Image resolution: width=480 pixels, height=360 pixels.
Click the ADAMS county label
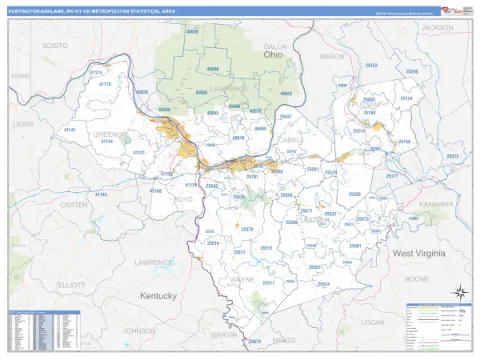point(20,76)
